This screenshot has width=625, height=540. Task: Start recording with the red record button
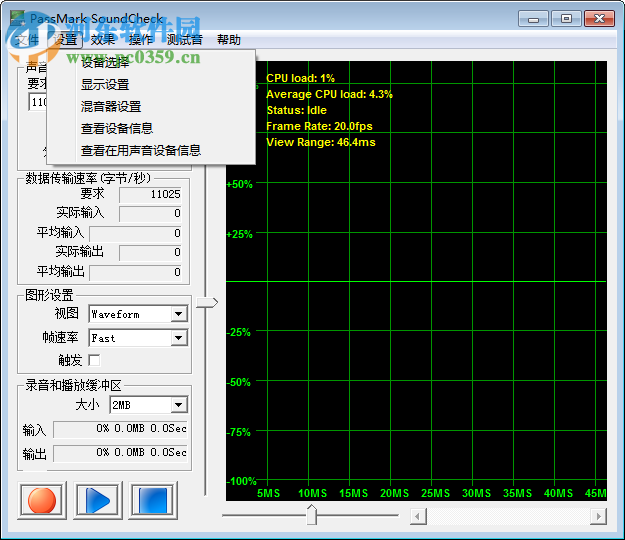point(42,501)
